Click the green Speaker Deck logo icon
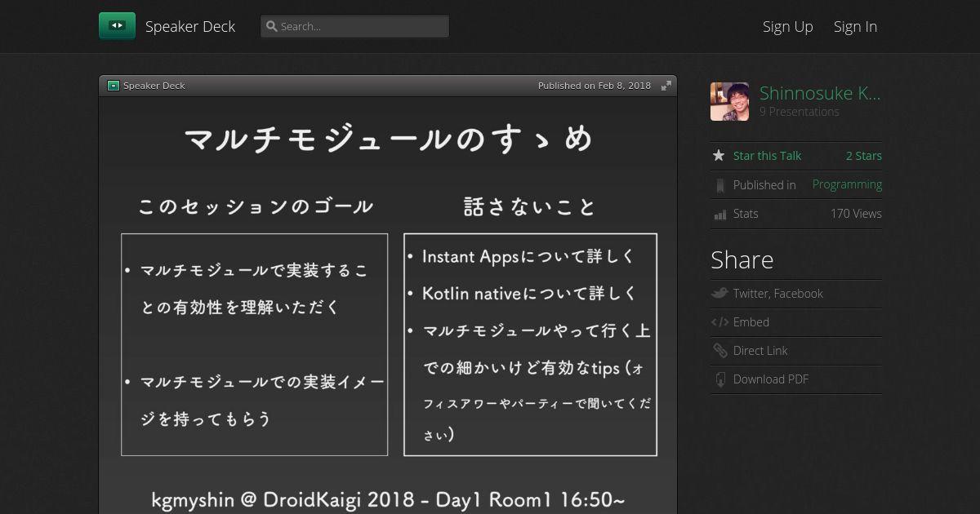Image resolution: width=980 pixels, height=514 pixels. 117,26
